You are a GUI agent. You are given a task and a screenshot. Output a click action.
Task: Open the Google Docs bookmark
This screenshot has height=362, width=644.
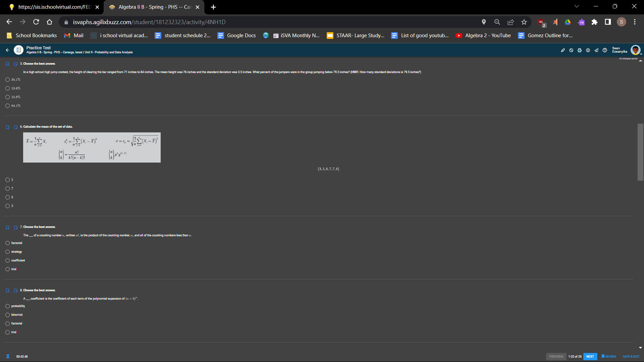[237, 36]
